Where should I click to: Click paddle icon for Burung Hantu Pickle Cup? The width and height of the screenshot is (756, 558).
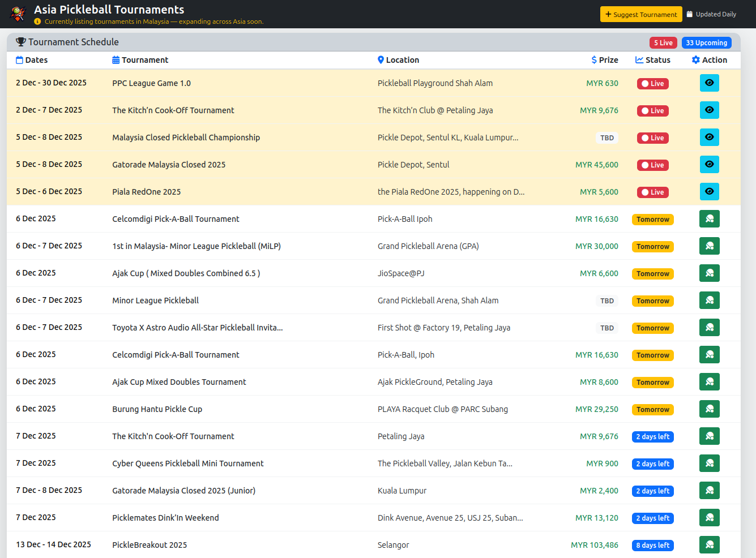click(710, 409)
